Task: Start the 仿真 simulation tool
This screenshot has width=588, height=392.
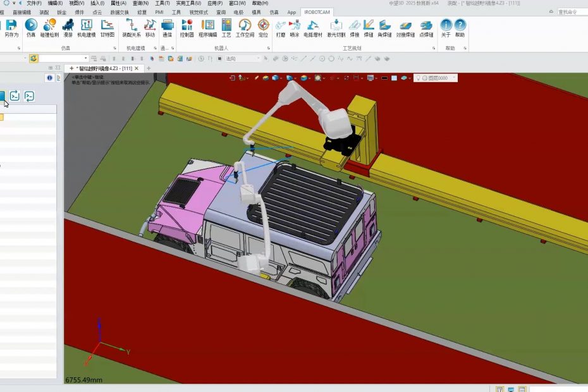Action: 31,28
